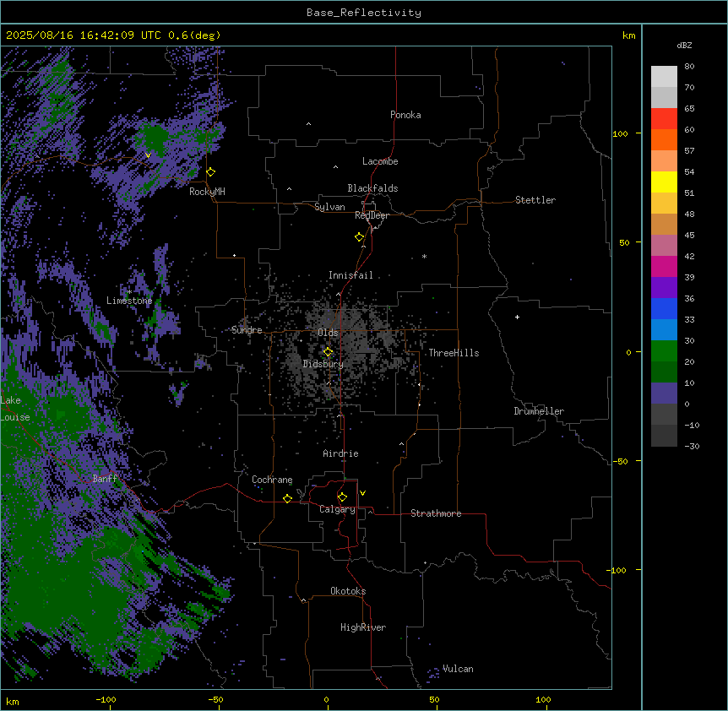Image resolution: width=728 pixels, height=711 pixels.
Task: Select the white asterisk above Limestone label
Action: (x=129, y=292)
